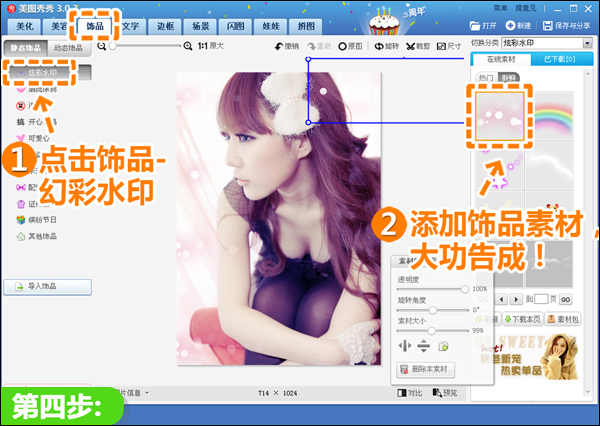
Task: Open the 切换分类 category dropdown
Action: pos(547,43)
